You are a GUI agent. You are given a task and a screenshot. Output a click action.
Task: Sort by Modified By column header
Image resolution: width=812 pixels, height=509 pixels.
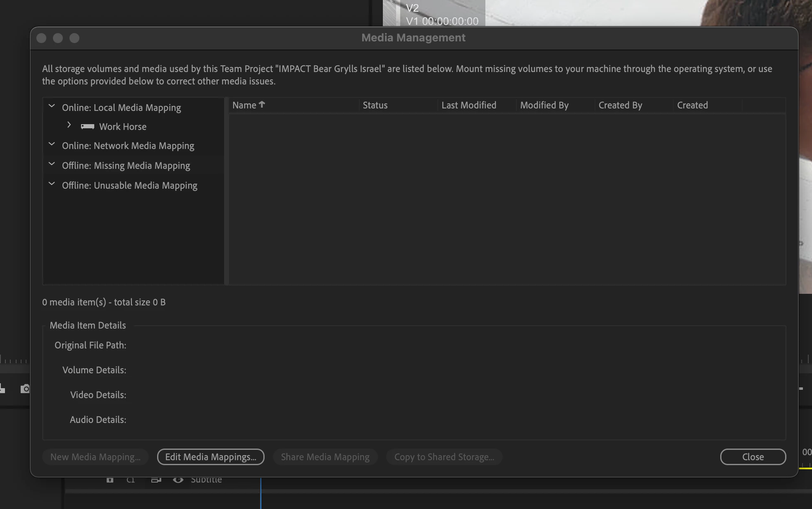[x=544, y=105]
